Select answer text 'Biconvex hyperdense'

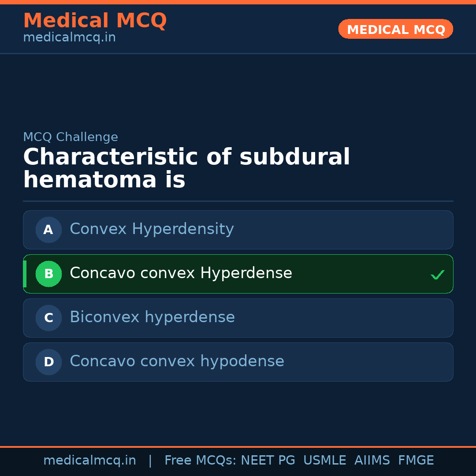tap(152, 317)
